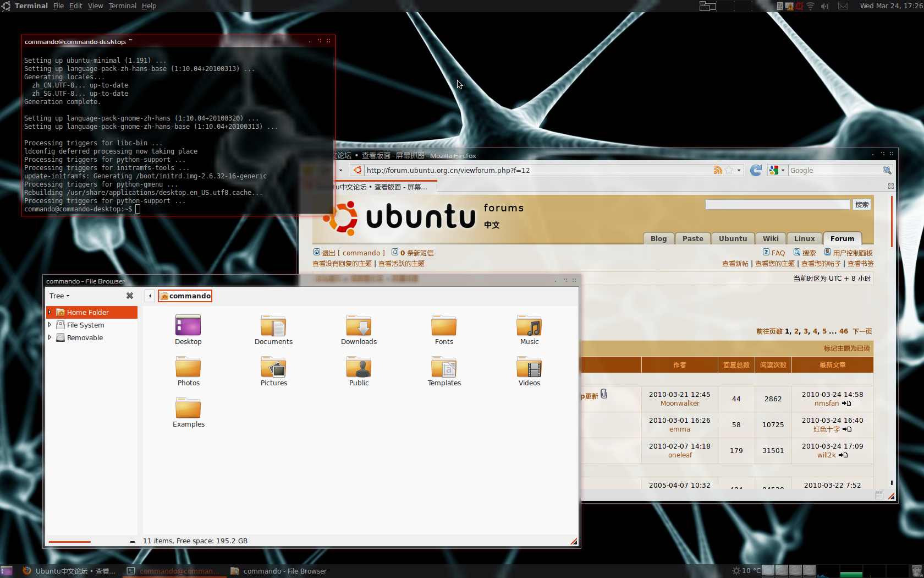
Task: Open author Moonwalker profile link
Action: pos(680,403)
